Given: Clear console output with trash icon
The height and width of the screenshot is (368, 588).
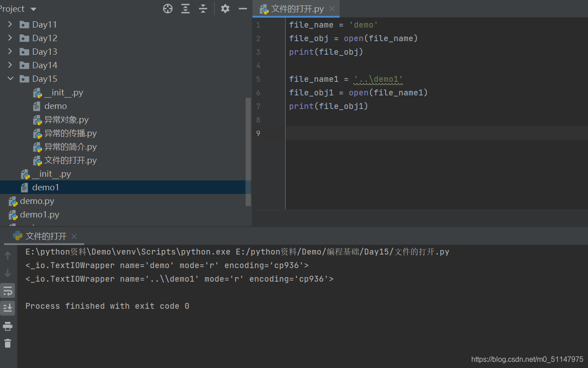Looking at the screenshot, I should click(8, 343).
